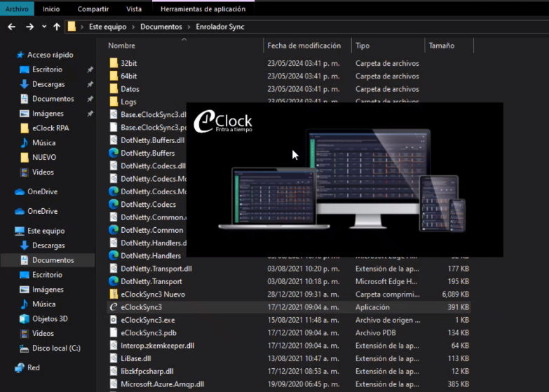Select LiBase.dll file
The image size is (549, 392).
[136, 358]
